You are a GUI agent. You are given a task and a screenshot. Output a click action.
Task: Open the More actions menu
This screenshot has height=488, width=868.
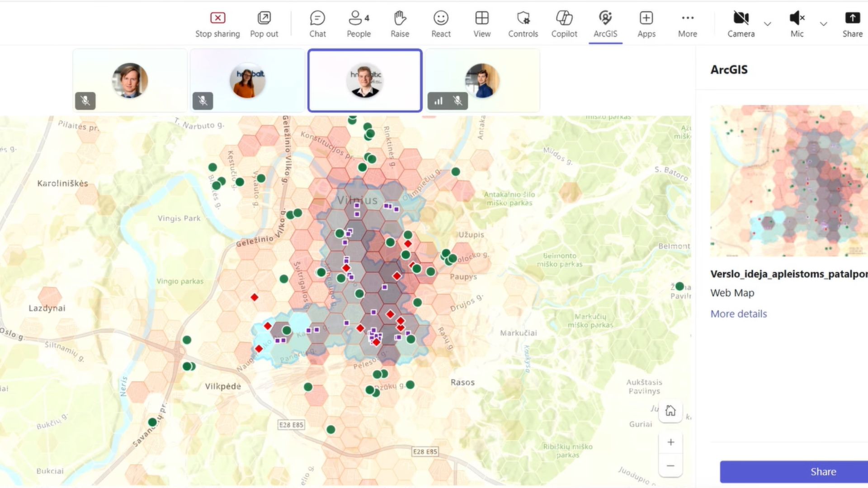688,25
